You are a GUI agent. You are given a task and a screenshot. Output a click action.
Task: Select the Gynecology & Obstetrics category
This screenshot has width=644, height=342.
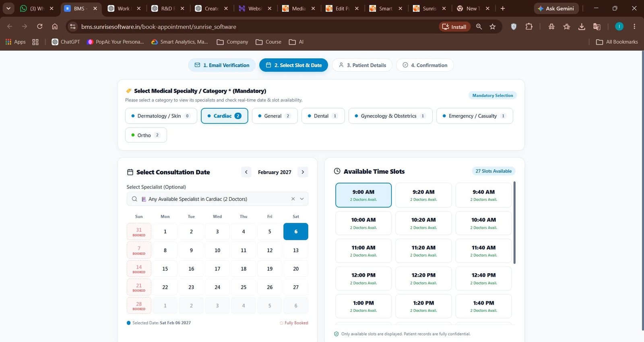[x=390, y=116]
